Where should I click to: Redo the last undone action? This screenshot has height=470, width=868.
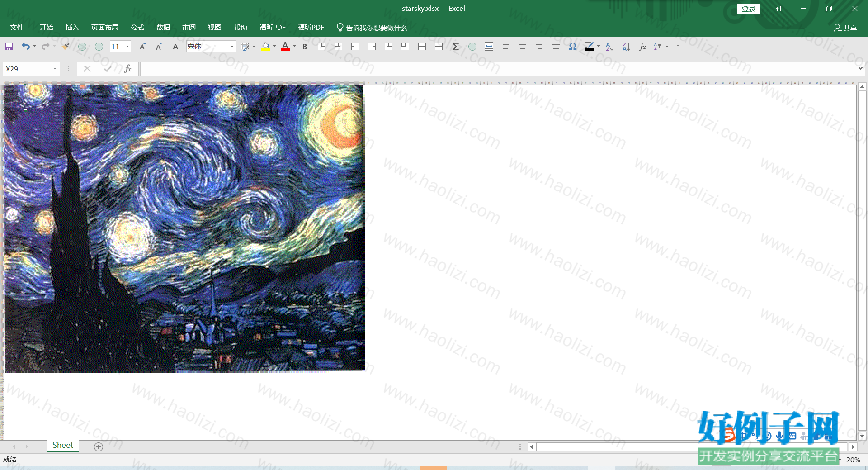pyautogui.click(x=45, y=47)
